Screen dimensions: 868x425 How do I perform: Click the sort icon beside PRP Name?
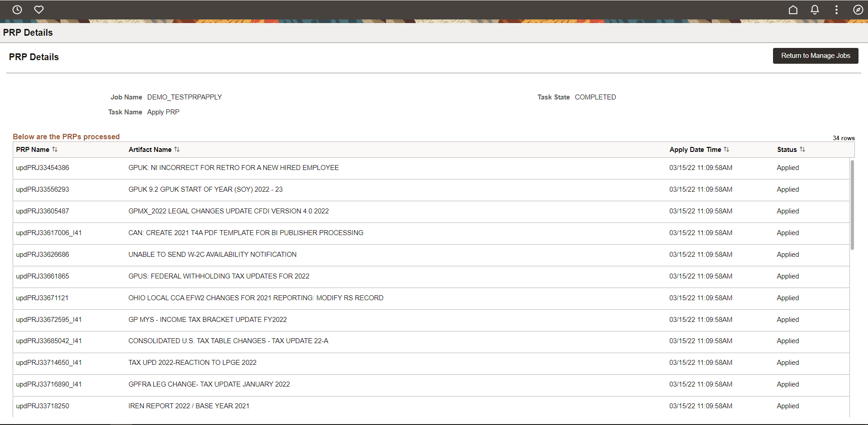pos(55,149)
